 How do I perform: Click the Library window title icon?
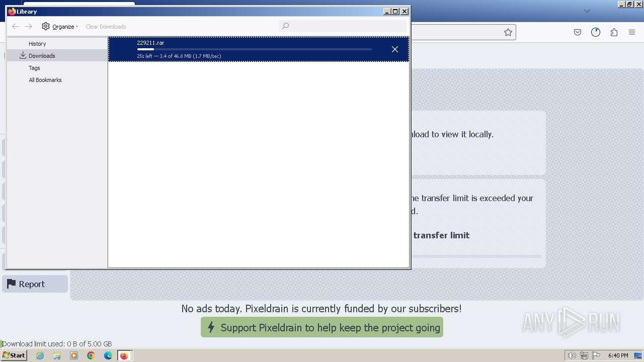[x=12, y=11]
